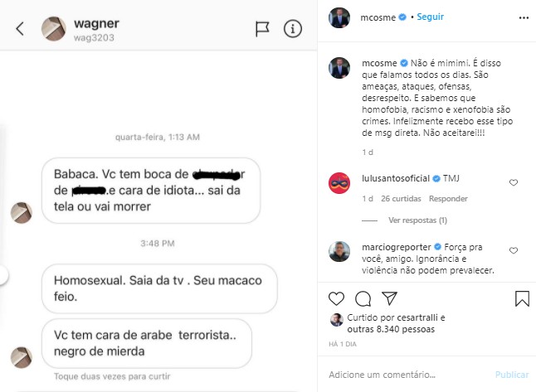Tap the flag report icon
The height and width of the screenshot is (392, 536).
click(262, 29)
